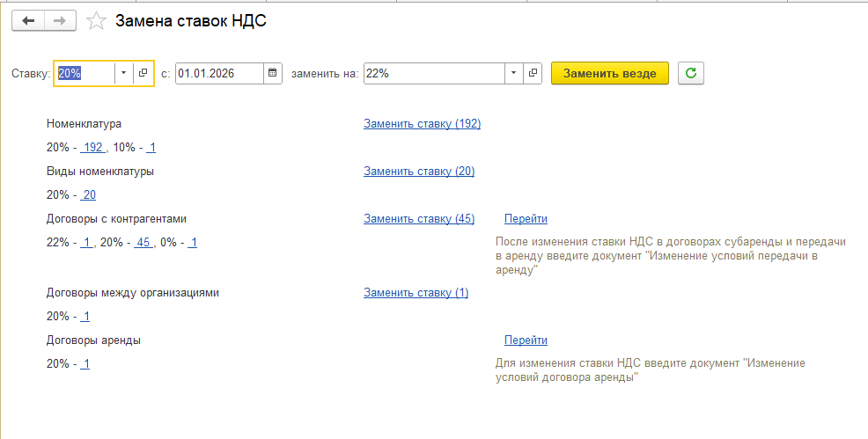868x439 pixels.
Task: Open the 192 items count under Номенклатура
Action: pos(92,148)
